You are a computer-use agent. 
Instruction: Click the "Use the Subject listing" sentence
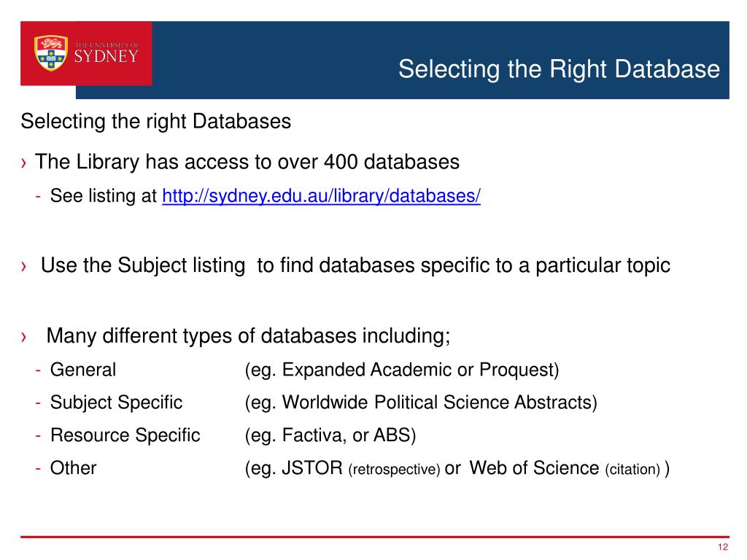(355, 265)
